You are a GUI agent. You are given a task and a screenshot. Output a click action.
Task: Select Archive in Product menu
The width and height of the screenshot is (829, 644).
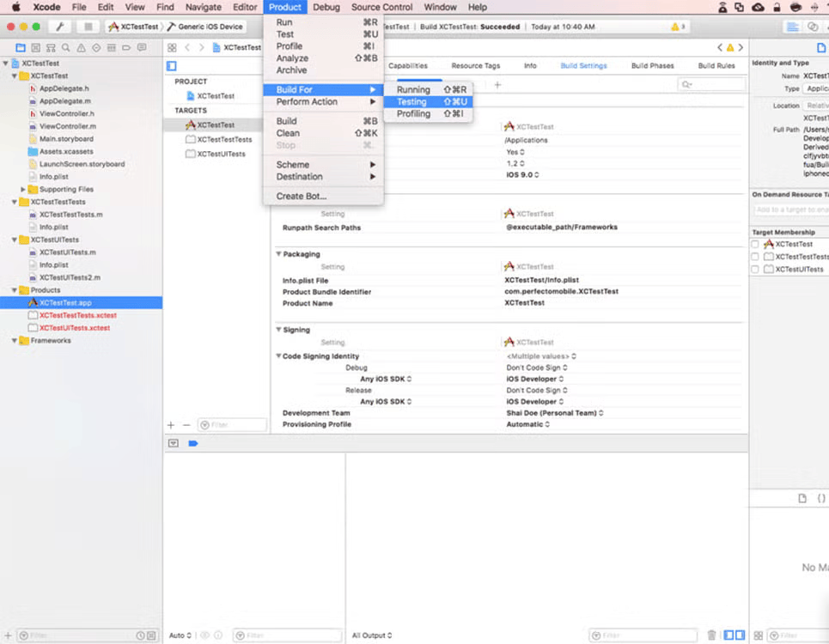(x=323, y=70)
